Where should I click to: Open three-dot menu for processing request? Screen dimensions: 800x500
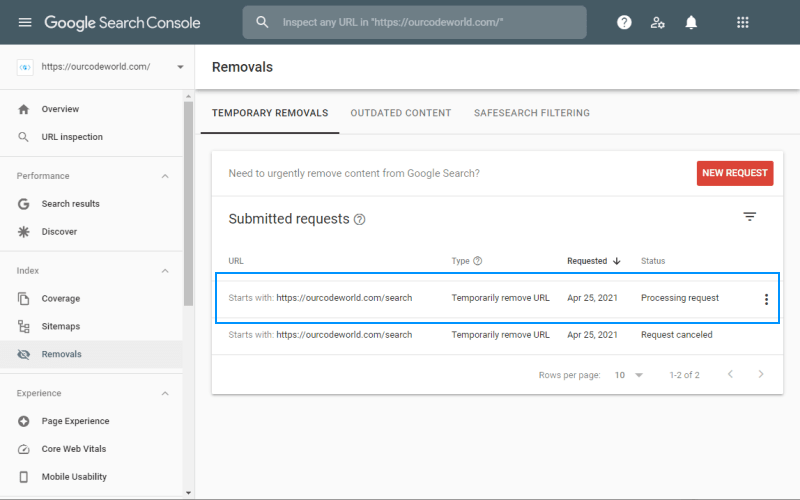click(766, 299)
